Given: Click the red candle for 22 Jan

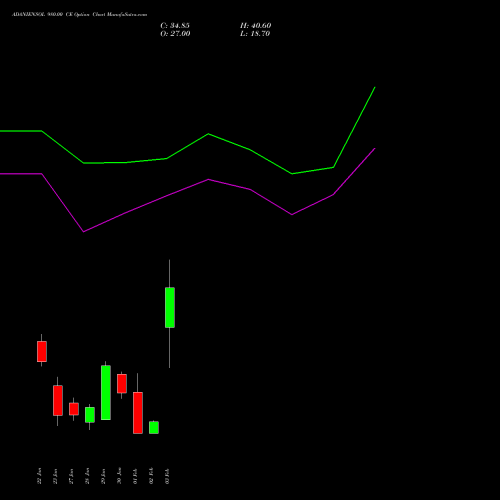Looking at the screenshot, I should pyautogui.click(x=42, y=351).
